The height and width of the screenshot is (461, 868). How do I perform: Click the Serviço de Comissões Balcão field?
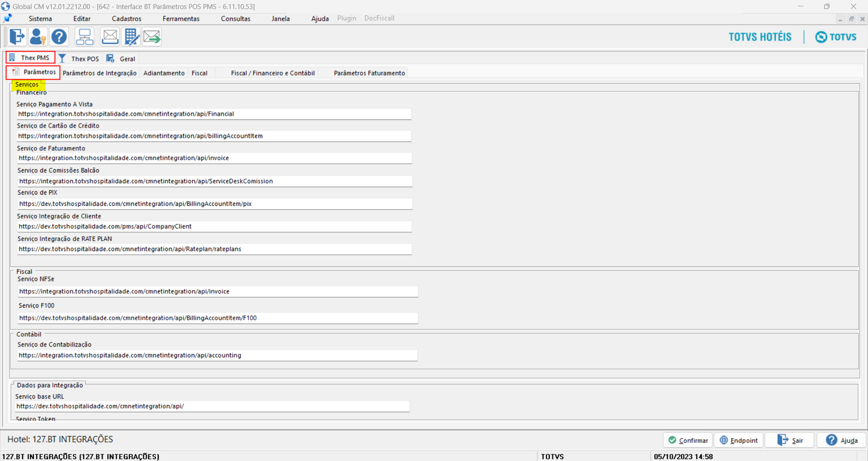[x=215, y=181]
